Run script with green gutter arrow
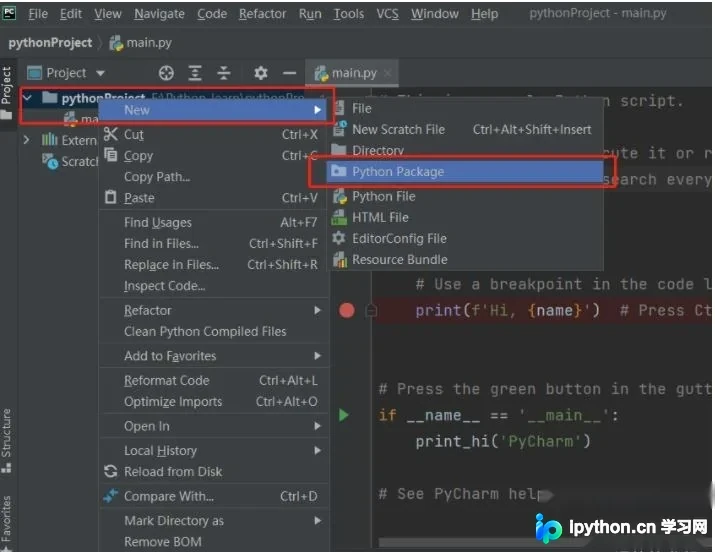Screen dimensions: 715x552 click(x=344, y=415)
